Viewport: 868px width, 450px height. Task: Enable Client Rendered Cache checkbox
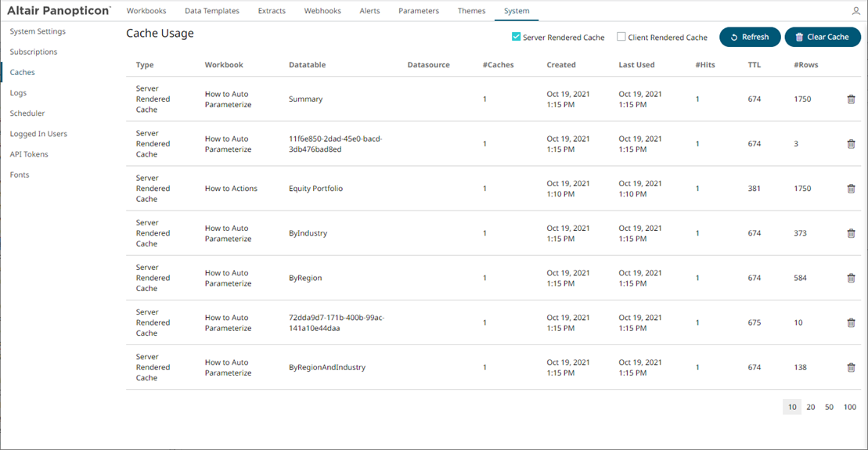tap(621, 37)
